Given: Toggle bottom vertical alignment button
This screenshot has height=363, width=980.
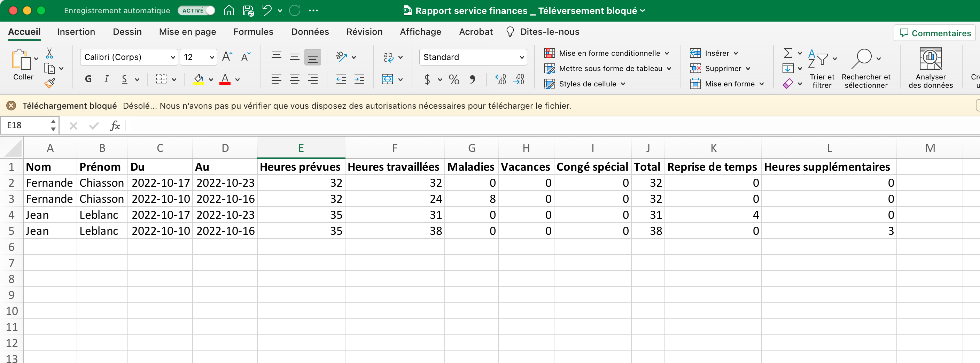Looking at the screenshot, I should coord(313,57).
